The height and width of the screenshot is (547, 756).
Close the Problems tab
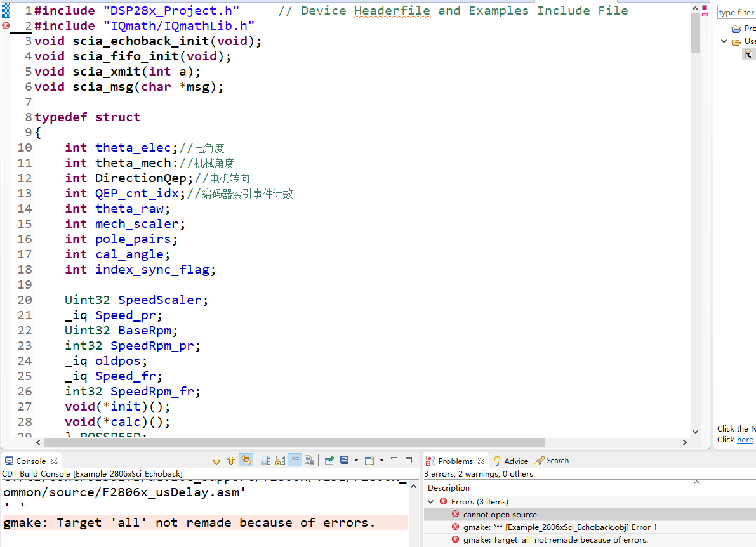(481, 461)
